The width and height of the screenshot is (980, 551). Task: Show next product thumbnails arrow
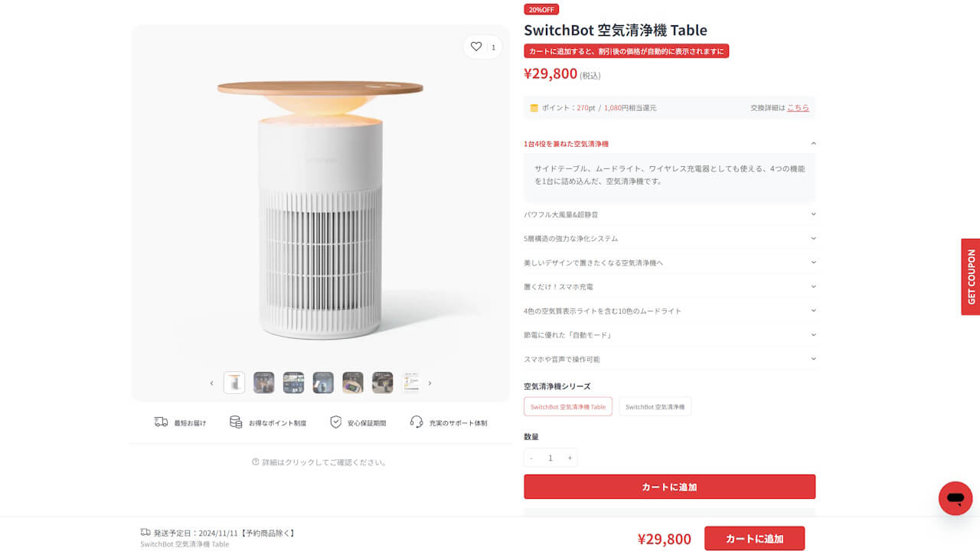pyautogui.click(x=430, y=383)
